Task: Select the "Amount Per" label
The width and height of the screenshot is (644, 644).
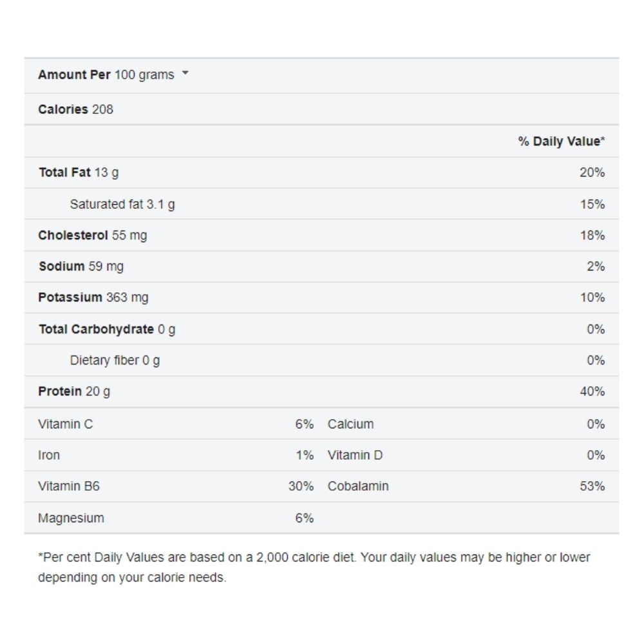Action: tap(74, 75)
